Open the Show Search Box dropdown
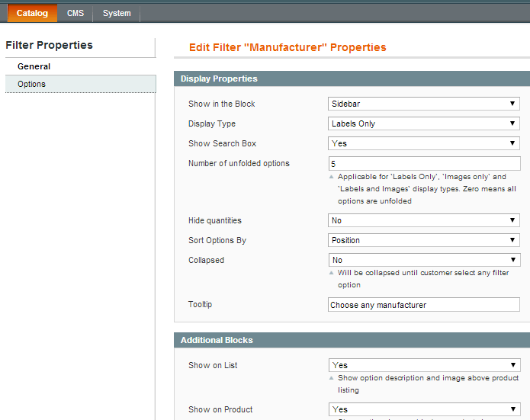Viewport: 530px width, 420px height. (423, 143)
